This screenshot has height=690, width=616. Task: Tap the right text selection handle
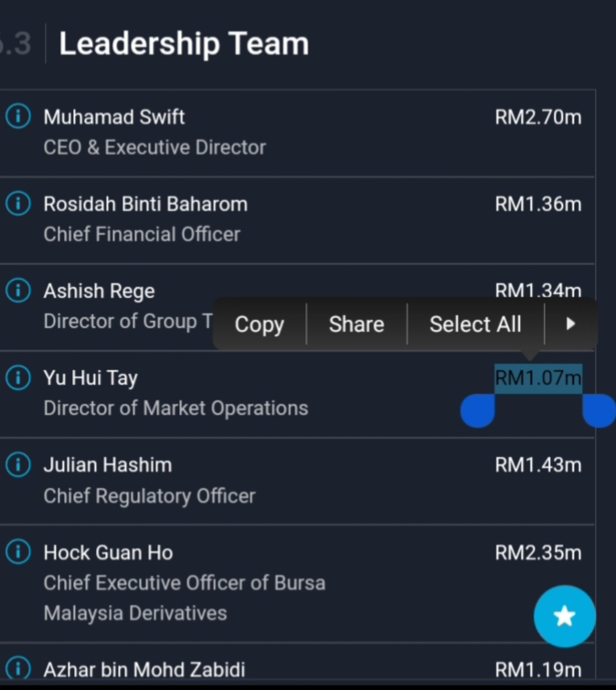point(599,410)
